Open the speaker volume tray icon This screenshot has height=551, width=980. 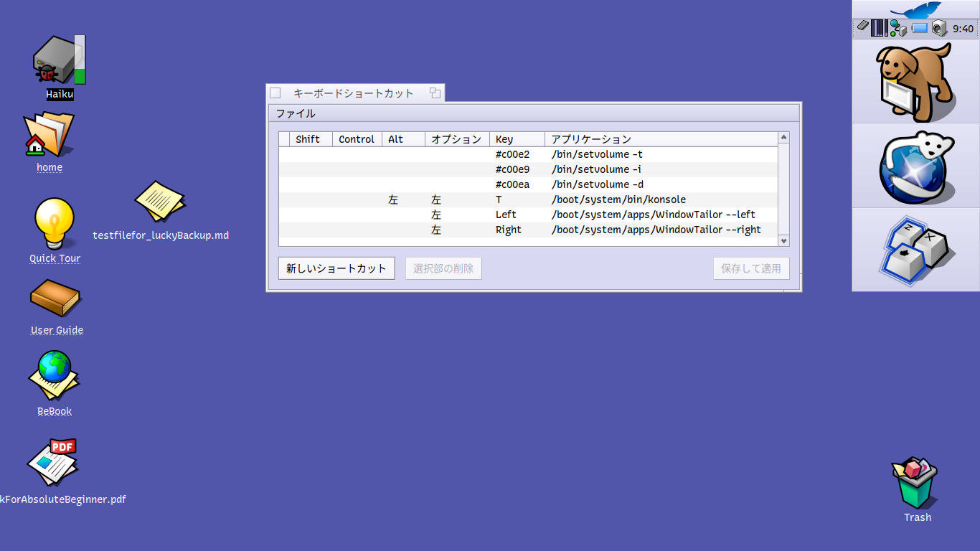point(939,29)
